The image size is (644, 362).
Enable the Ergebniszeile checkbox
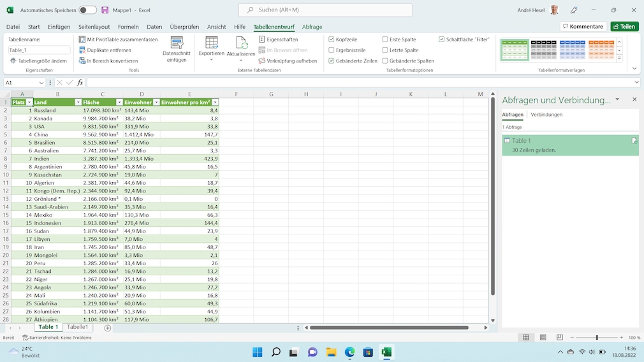point(332,50)
